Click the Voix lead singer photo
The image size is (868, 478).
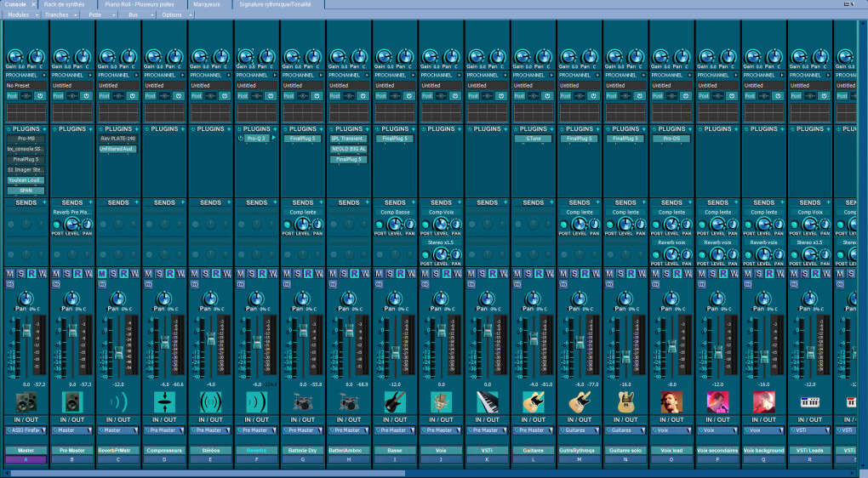coord(671,402)
